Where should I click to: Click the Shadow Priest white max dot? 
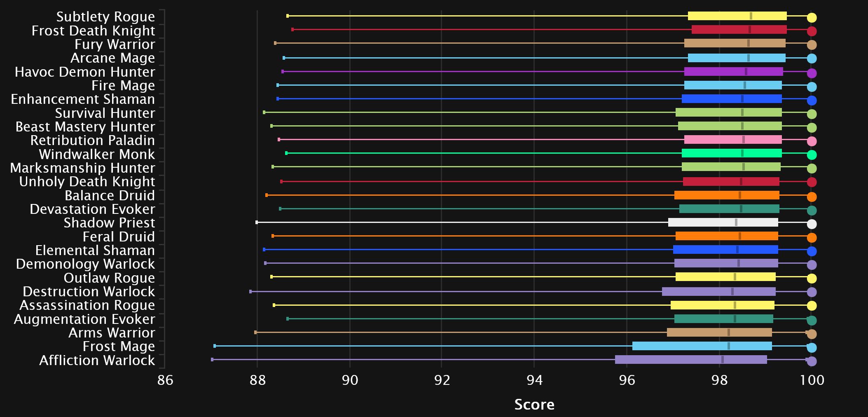pos(812,224)
